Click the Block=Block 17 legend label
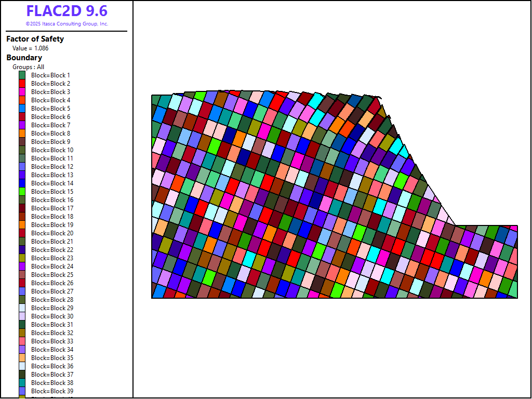 coord(52,208)
